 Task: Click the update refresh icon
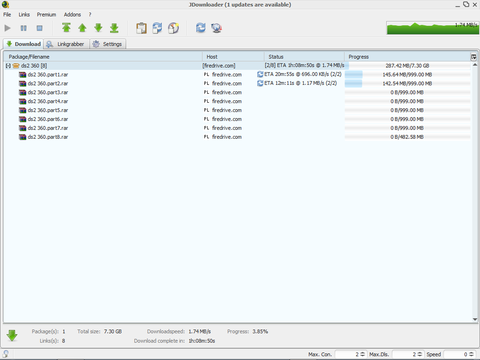(x=201, y=28)
